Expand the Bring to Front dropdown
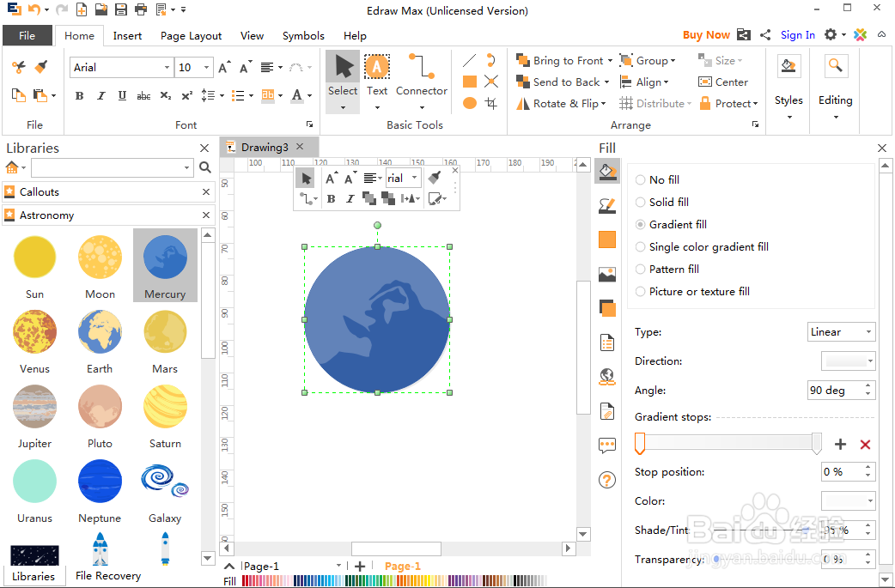Viewport: 895px width, 588px height. [610, 60]
